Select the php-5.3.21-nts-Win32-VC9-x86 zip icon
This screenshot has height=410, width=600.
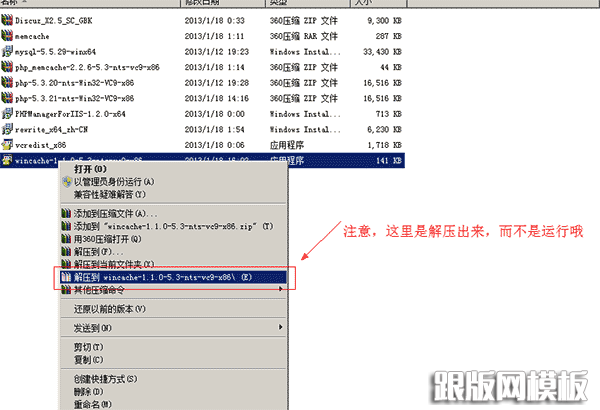pyautogui.click(x=7, y=98)
